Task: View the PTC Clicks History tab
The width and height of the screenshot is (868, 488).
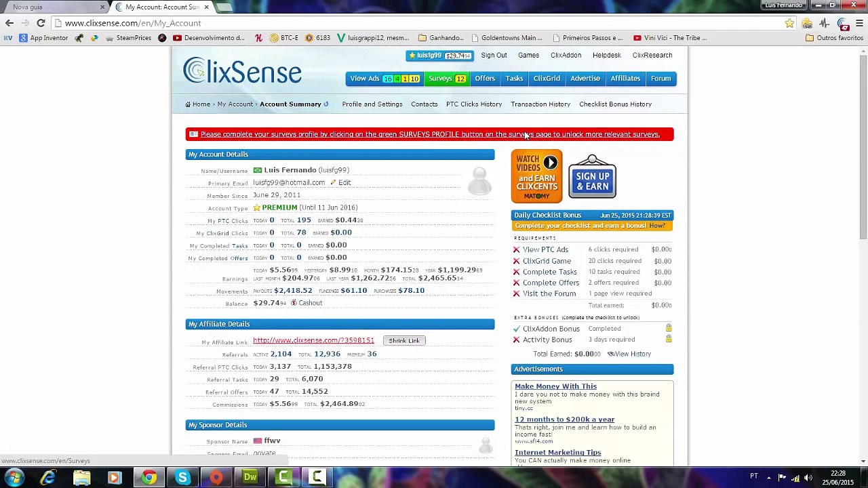Action: 474,104
